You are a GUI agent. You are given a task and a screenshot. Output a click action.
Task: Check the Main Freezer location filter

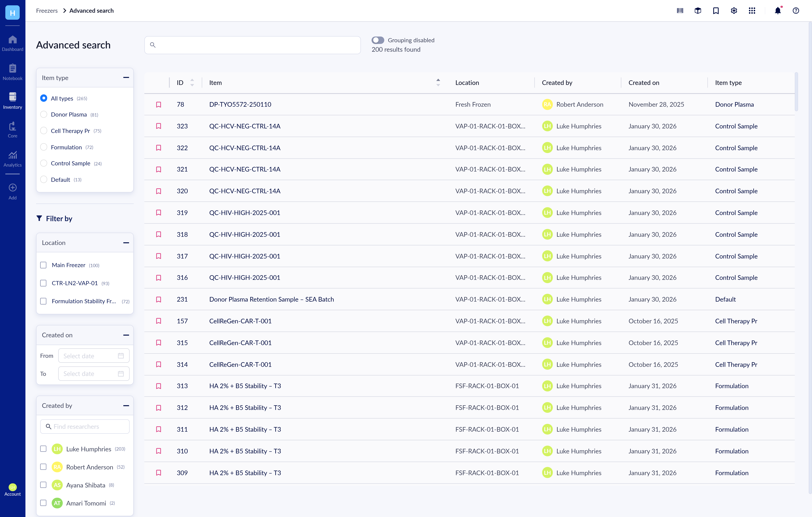(x=43, y=265)
